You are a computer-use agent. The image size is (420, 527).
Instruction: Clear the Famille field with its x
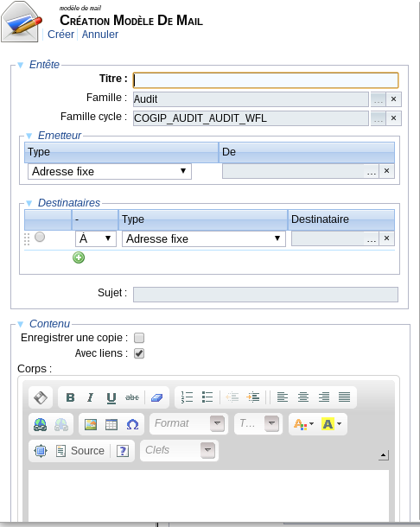tap(393, 99)
